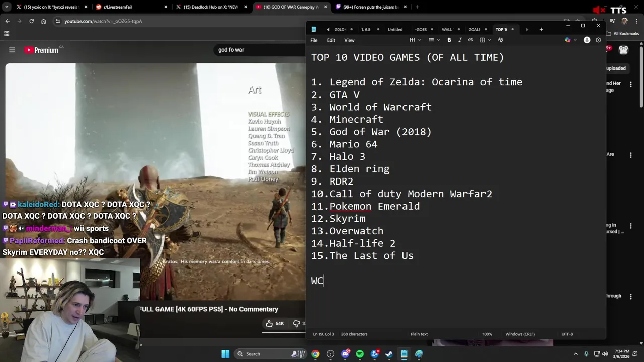Image resolution: width=644 pixels, height=362 pixels.
Task: Open a new browser tab
Action: 417,7
